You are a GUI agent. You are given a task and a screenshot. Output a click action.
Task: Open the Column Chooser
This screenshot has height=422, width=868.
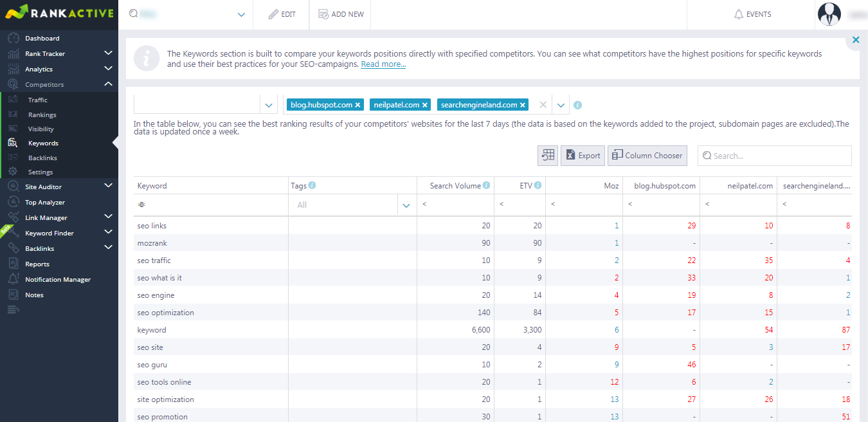click(647, 155)
